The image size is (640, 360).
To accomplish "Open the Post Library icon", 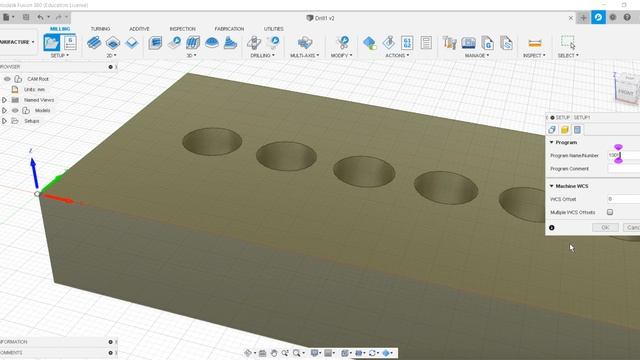I will 487,43.
